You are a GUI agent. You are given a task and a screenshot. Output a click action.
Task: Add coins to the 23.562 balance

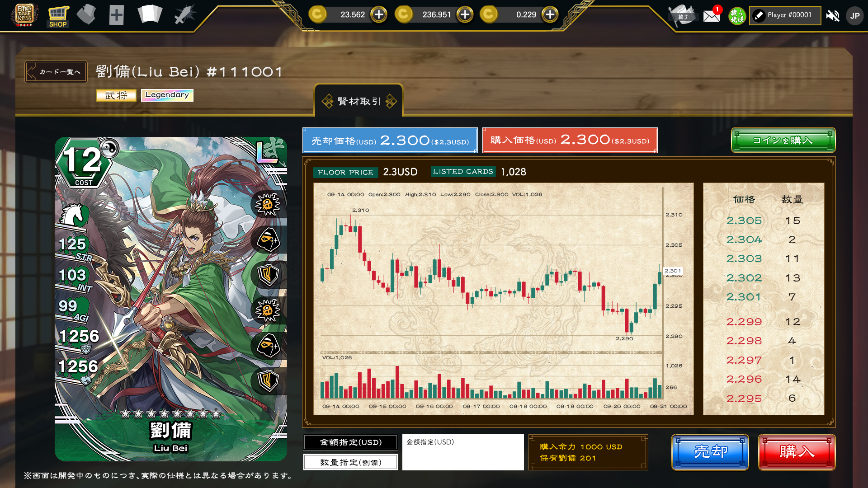point(379,14)
